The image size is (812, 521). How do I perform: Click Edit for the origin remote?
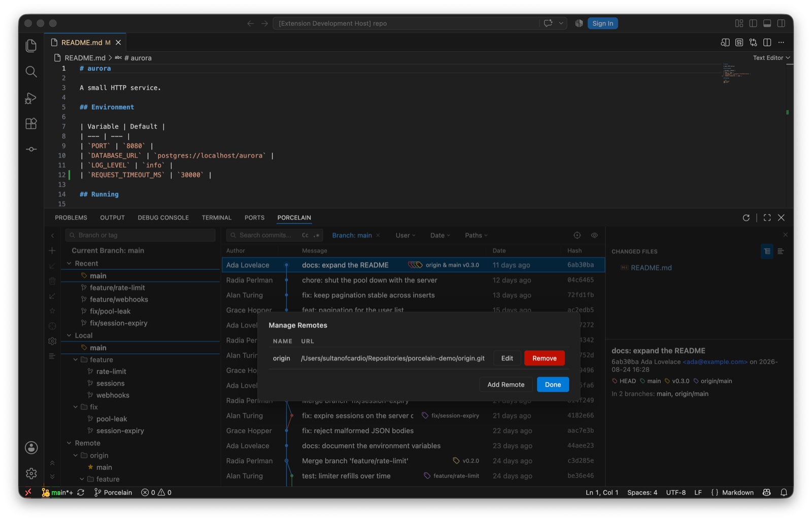(x=507, y=358)
